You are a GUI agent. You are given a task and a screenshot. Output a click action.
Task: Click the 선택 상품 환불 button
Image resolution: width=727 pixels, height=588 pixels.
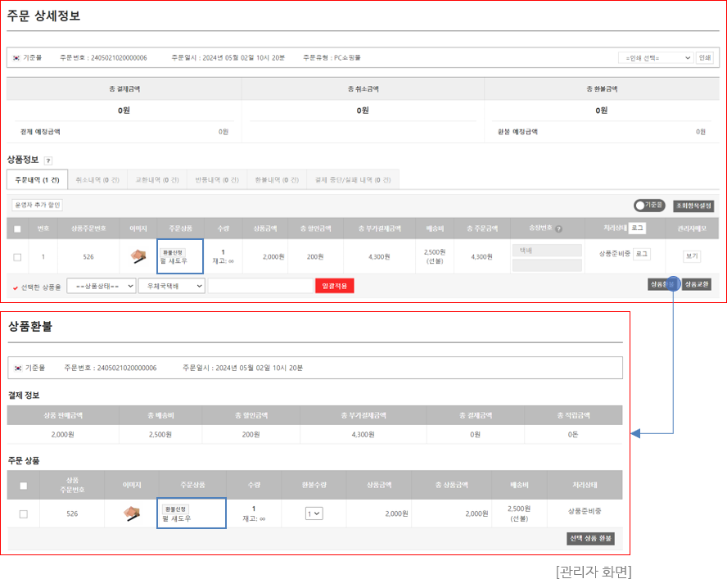[589, 539]
